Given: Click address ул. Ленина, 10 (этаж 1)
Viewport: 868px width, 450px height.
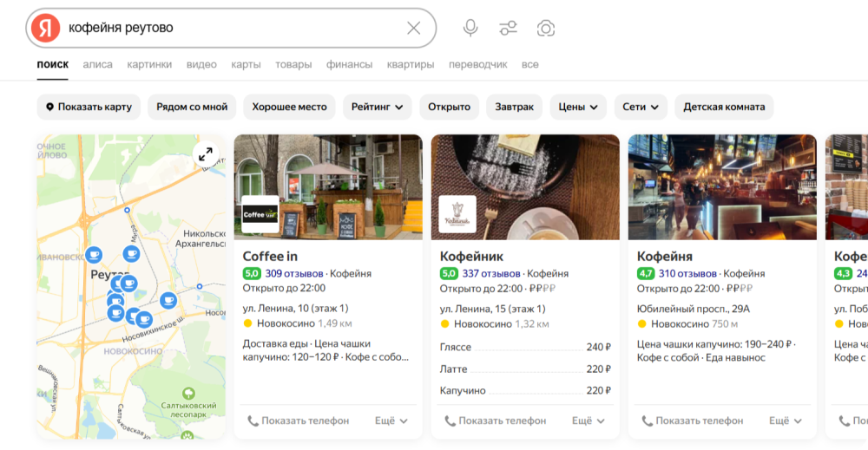Looking at the screenshot, I should tap(296, 309).
